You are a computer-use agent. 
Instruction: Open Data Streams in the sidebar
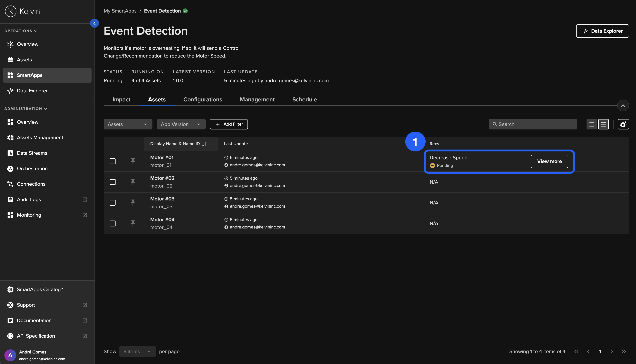pyautogui.click(x=32, y=153)
